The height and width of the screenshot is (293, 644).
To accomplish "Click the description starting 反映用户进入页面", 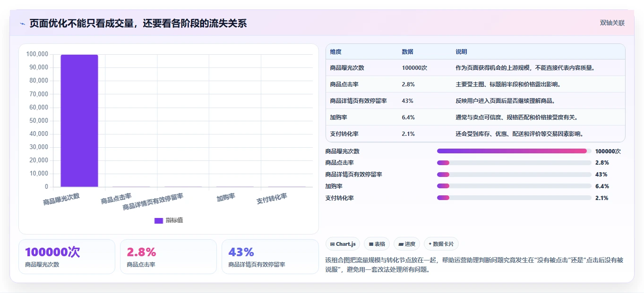I will (505, 101).
